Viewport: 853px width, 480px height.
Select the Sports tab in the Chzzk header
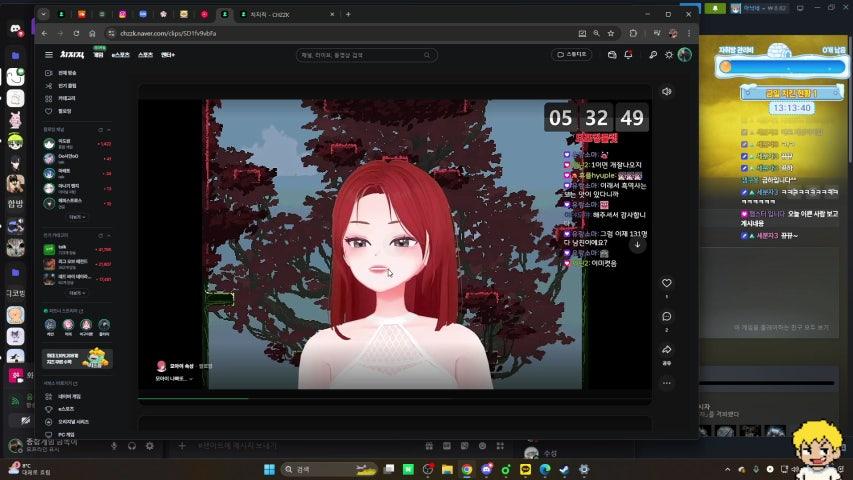pos(145,55)
